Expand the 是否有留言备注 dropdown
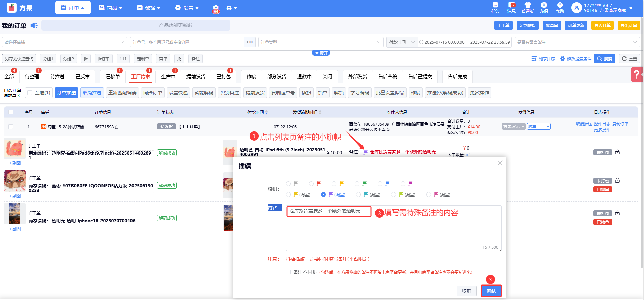644x300 pixels. pyautogui.click(x=577, y=42)
